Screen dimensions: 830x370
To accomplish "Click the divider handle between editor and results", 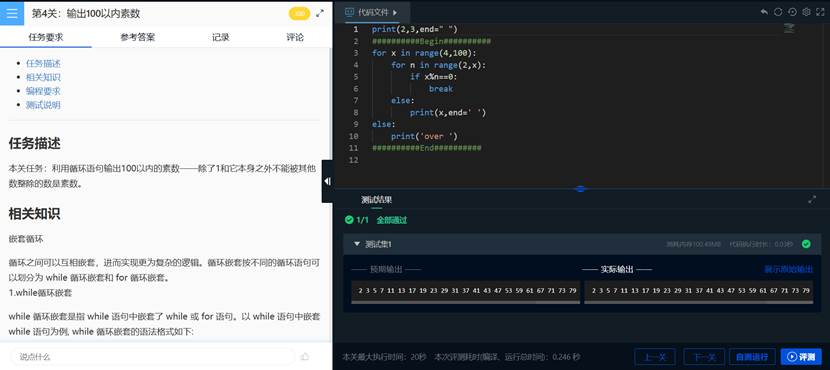I will [x=580, y=188].
